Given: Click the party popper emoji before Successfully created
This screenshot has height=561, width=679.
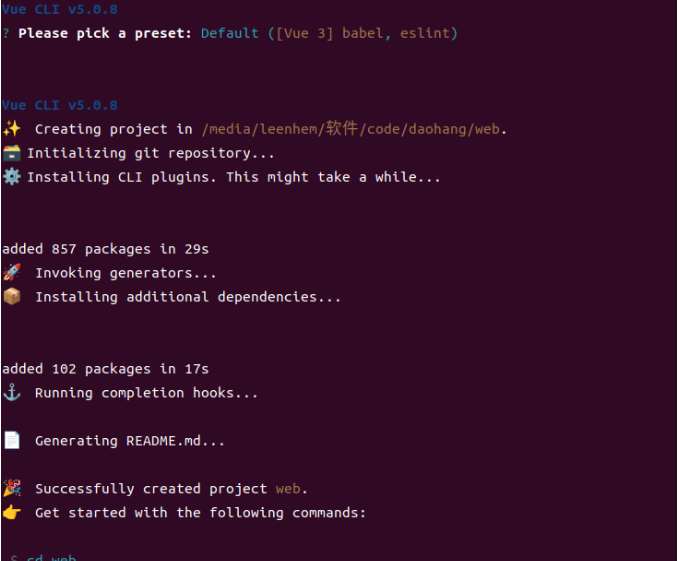Looking at the screenshot, I should pos(12,488).
